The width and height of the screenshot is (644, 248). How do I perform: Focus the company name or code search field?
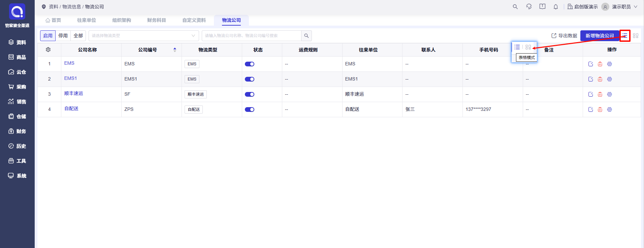click(252, 36)
